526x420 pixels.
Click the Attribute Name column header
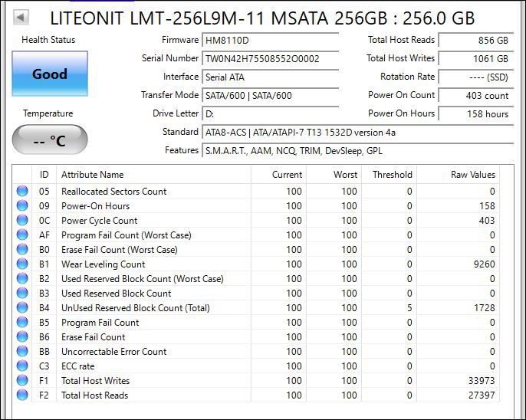pos(153,174)
